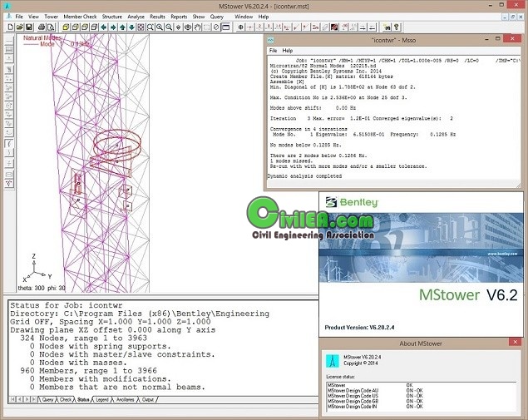Open the View menu
Screen dimensions: 528x420
click(33, 17)
